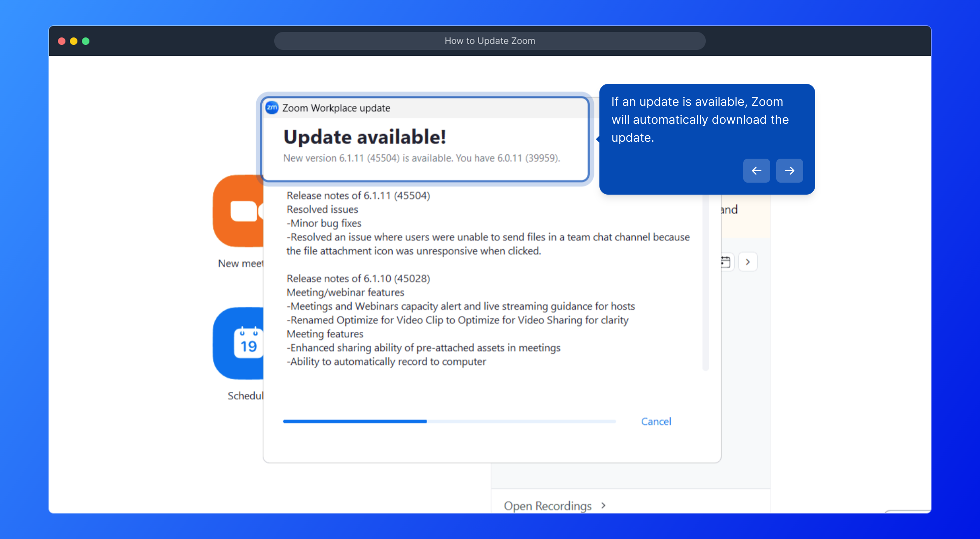This screenshot has height=539, width=980.
Task: Click the small calendar icon beside chevron
Action: point(726,262)
